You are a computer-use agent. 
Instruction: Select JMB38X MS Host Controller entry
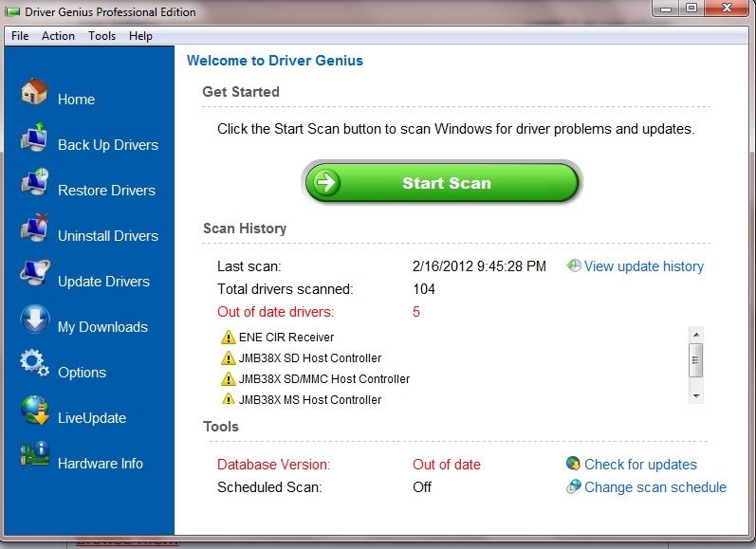point(310,399)
